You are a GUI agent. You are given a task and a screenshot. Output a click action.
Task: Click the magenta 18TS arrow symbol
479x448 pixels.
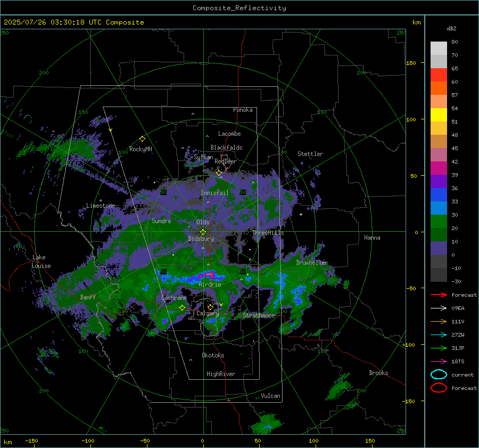pos(439,362)
